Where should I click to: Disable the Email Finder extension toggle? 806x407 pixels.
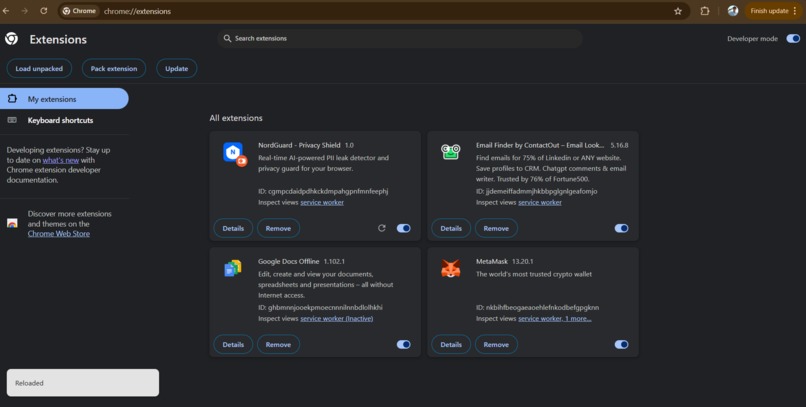coord(621,228)
